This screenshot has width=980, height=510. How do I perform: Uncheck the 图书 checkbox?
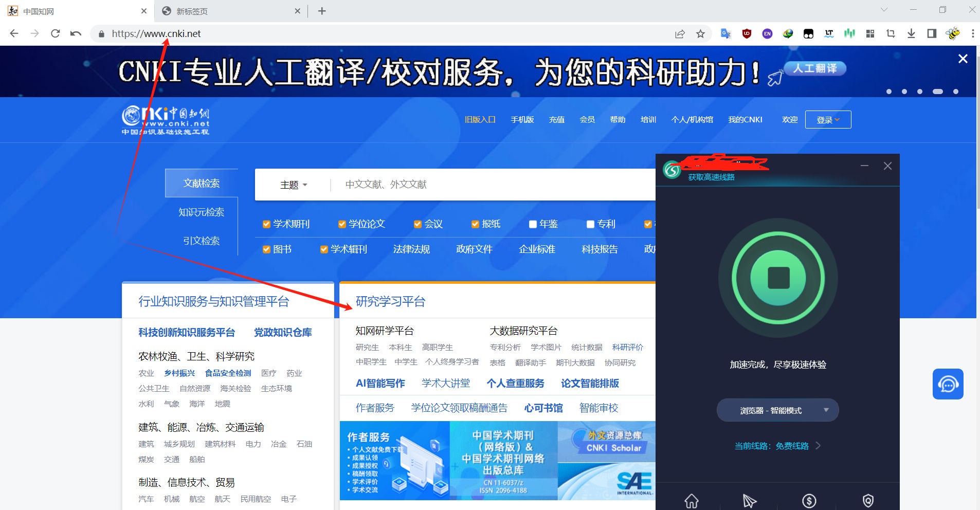[266, 249]
